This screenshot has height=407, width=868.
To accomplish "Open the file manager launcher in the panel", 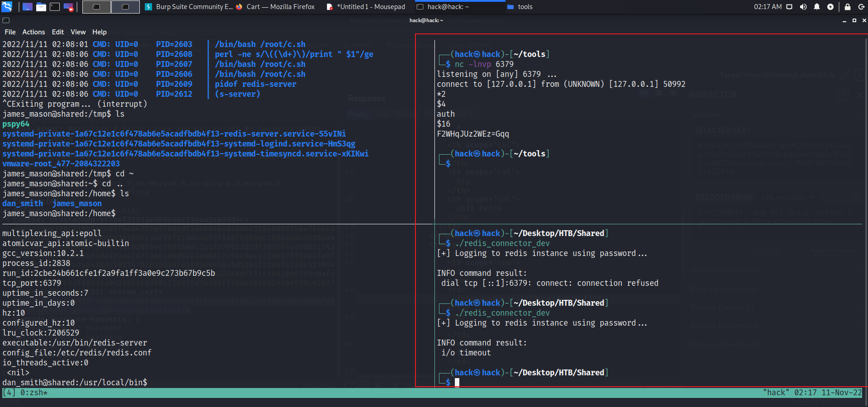I will point(41,7).
